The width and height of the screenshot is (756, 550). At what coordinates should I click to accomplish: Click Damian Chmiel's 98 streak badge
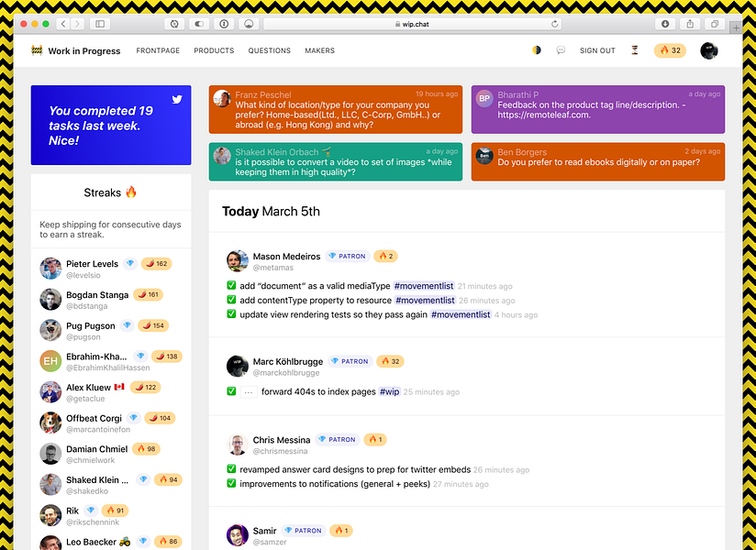tap(146, 449)
